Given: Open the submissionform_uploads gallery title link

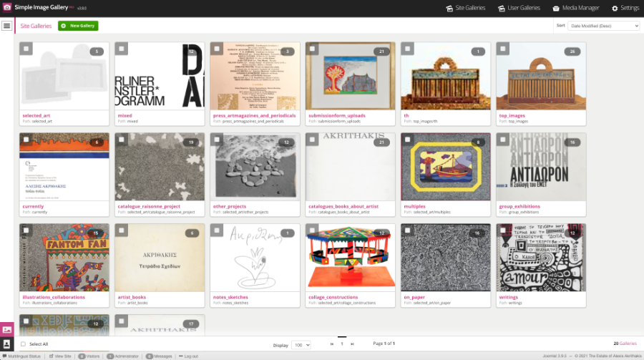Looking at the screenshot, I should tap(337, 115).
